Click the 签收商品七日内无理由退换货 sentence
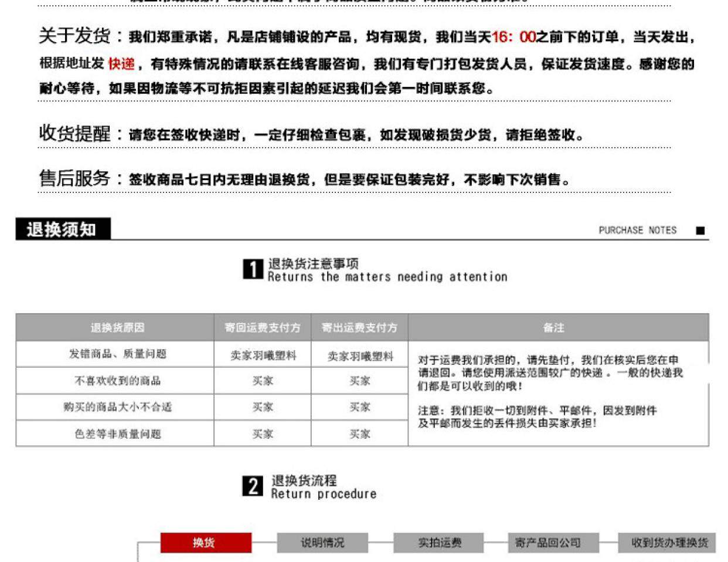The height and width of the screenshot is (562, 728). coord(349,180)
